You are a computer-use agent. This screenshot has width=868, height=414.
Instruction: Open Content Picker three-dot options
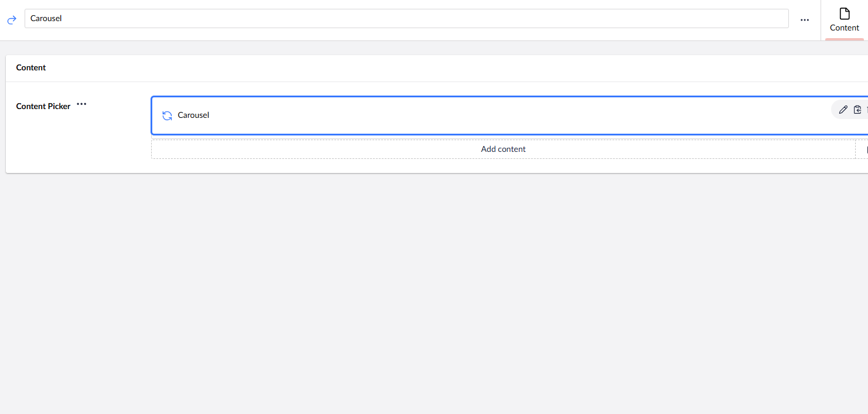(81, 104)
